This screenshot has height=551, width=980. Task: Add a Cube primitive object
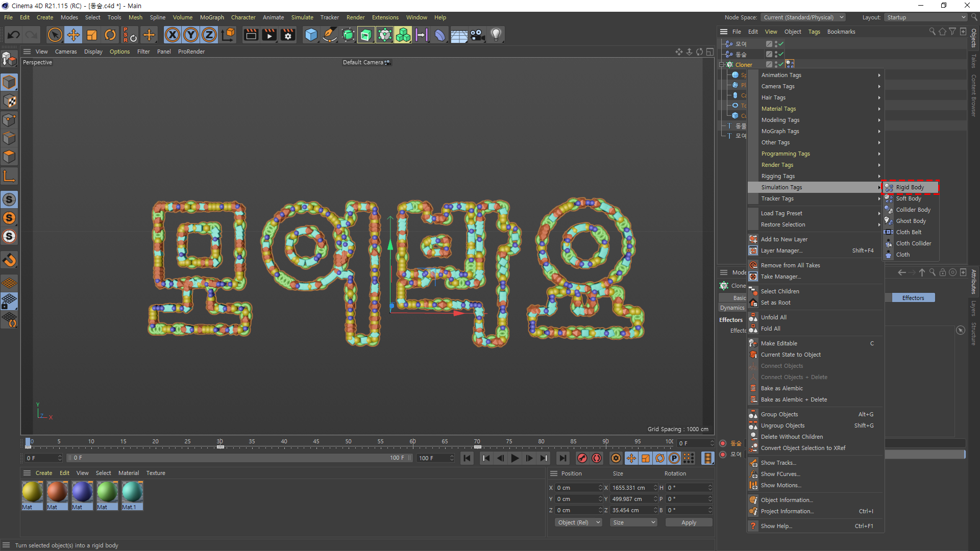[x=311, y=35]
